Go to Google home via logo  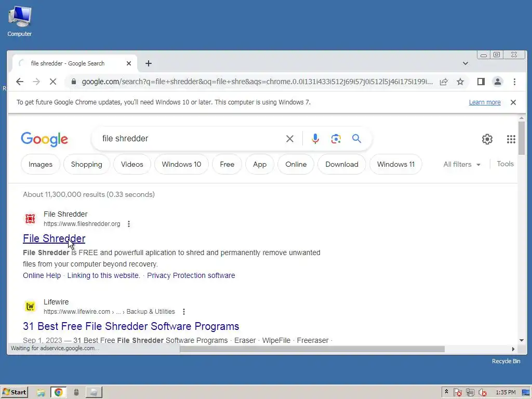[x=45, y=139]
